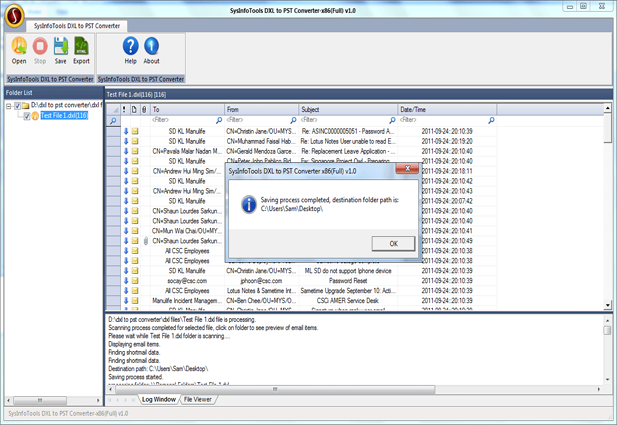
Task: Click the attachment paperclip column header
Action: pos(144,109)
